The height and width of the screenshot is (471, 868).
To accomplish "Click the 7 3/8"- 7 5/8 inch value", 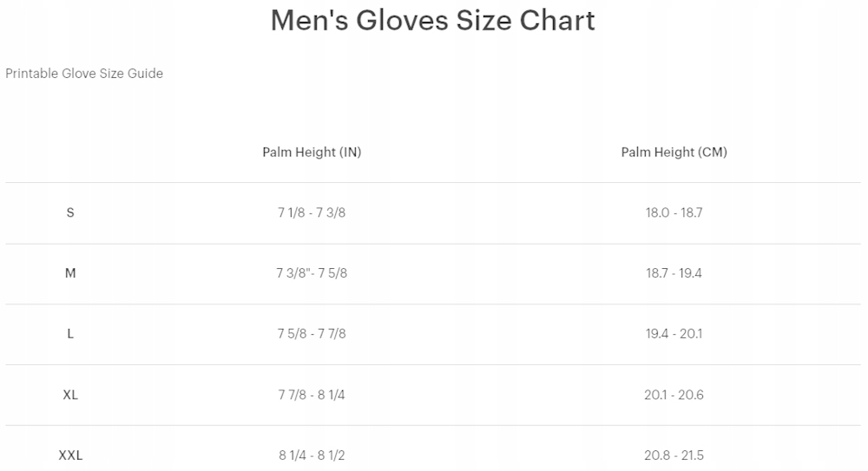I will [312, 273].
